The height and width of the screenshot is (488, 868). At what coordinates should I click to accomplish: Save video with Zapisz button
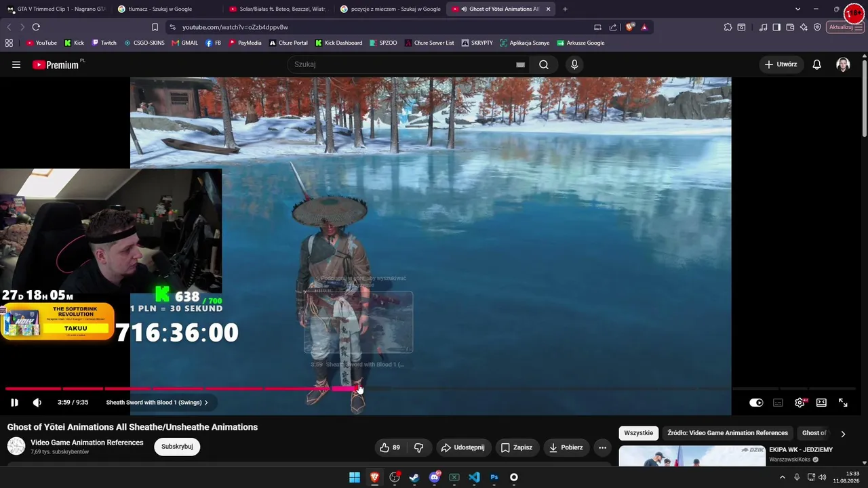tap(517, 447)
